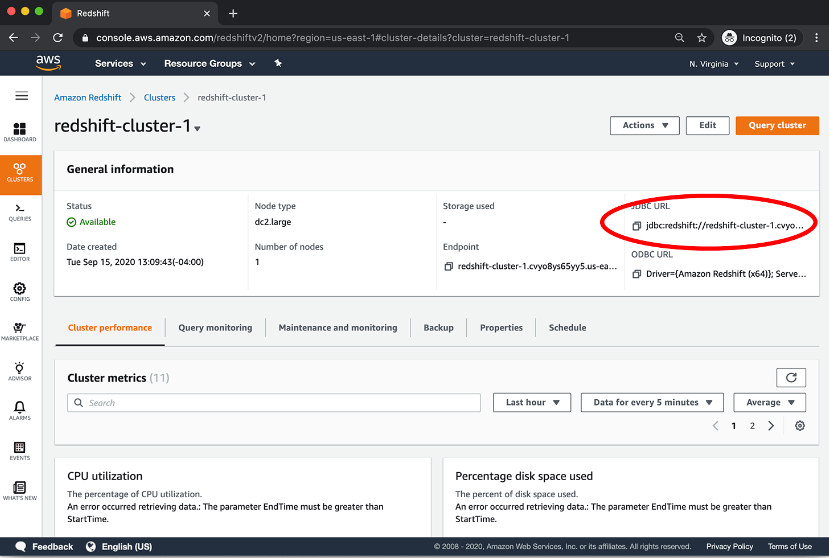Follow the Amazon Redshift breadcrumb link
The image size is (829, 558).
(88, 98)
